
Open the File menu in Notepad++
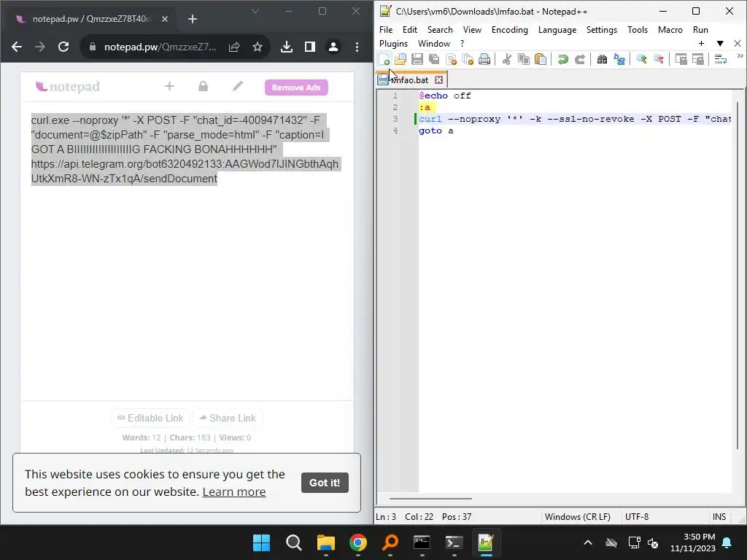[386, 29]
